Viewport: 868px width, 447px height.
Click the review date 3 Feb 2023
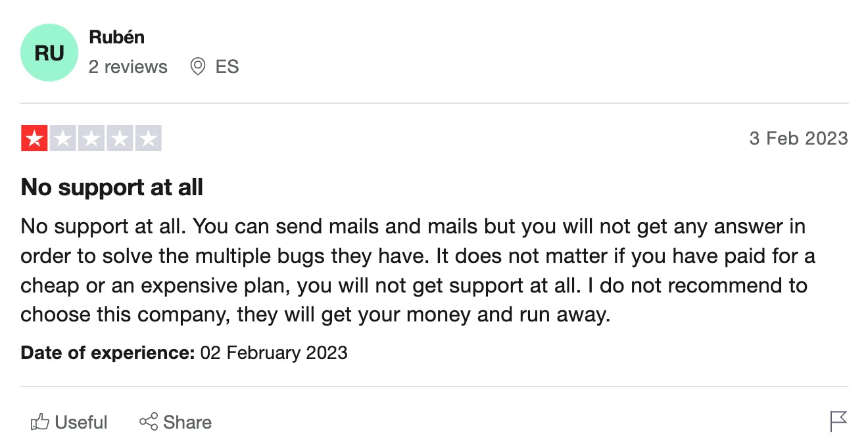coord(798,139)
